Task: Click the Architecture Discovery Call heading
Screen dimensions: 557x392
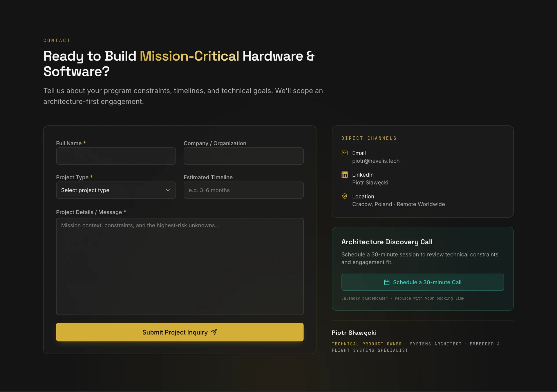Action: pyautogui.click(x=387, y=242)
